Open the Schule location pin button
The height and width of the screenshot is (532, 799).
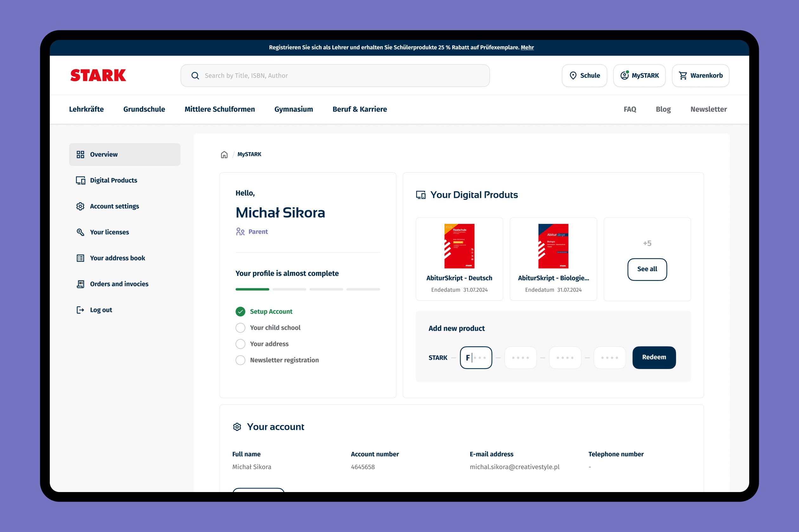(x=584, y=76)
